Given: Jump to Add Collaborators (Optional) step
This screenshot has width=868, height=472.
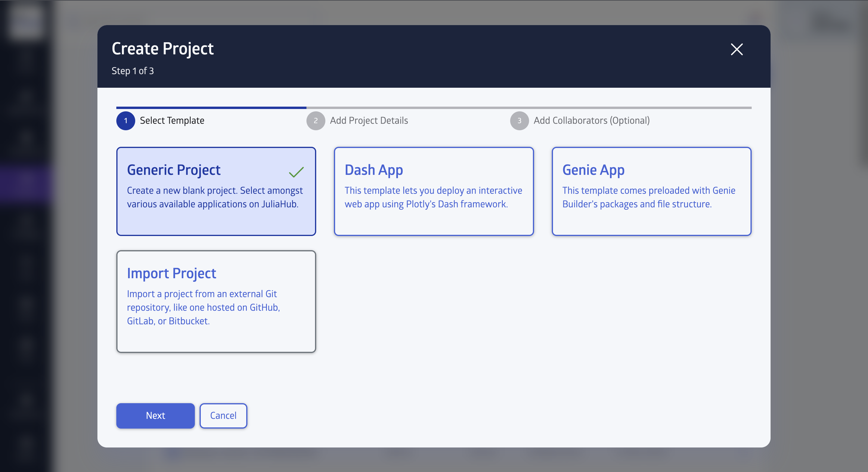Looking at the screenshot, I should (x=592, y=120).
